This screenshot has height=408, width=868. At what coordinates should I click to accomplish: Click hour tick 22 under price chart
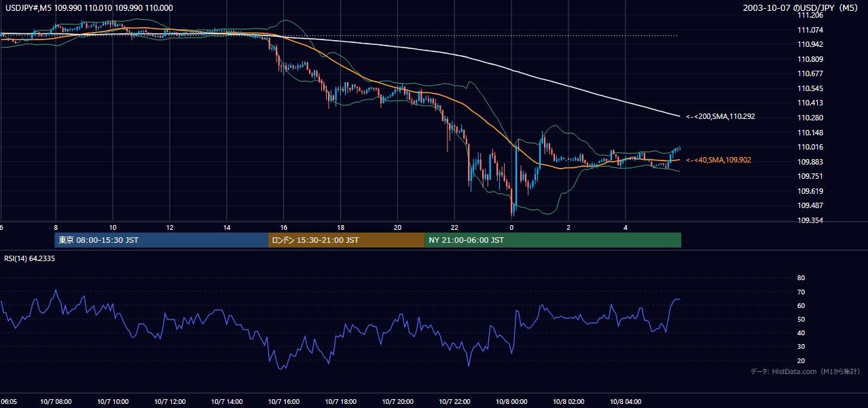pos(455,228)
